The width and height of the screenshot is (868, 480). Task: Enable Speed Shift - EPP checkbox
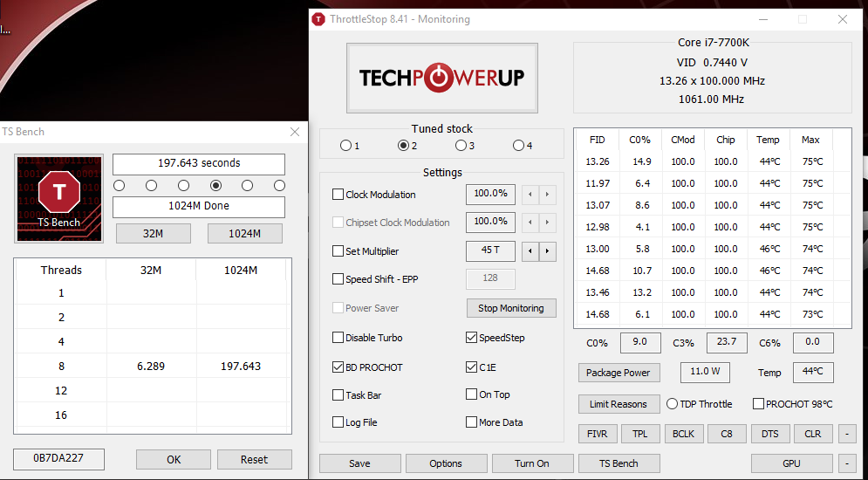338,279
